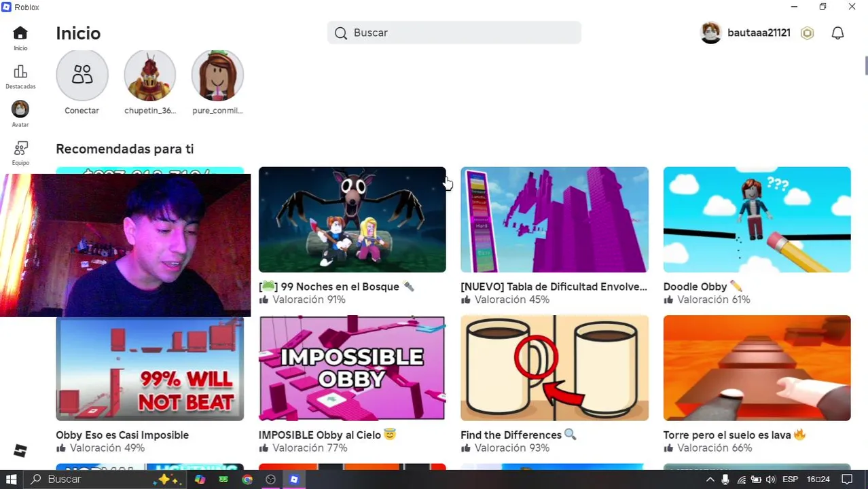Screen dimensions: 868x489
Task: Open the Tabla de Dificultad game thumbnail
Action: click(x=554, y=219)
